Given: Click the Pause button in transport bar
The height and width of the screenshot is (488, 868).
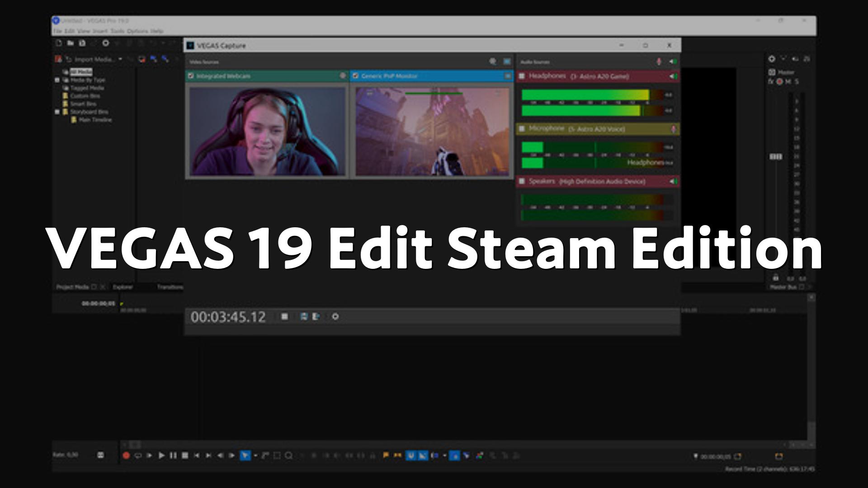Looking at the screenshot, I should point(173,455).
